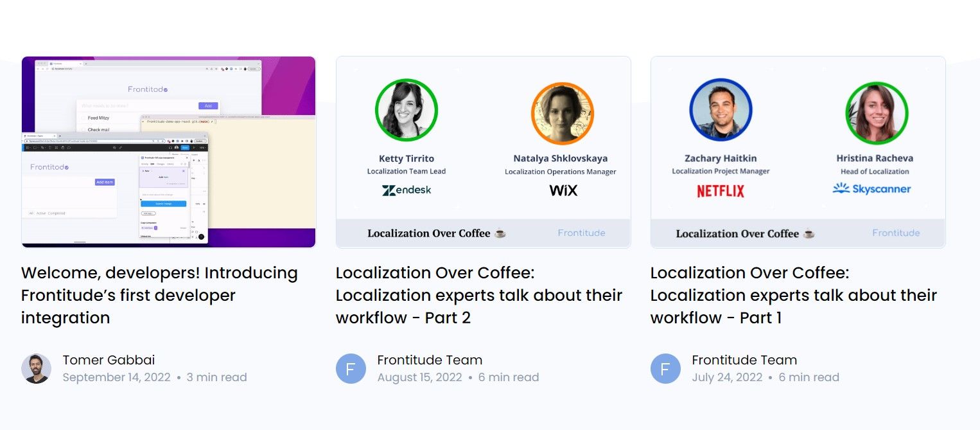Click the name 'Hristina Racheva'

coord(875,158)
